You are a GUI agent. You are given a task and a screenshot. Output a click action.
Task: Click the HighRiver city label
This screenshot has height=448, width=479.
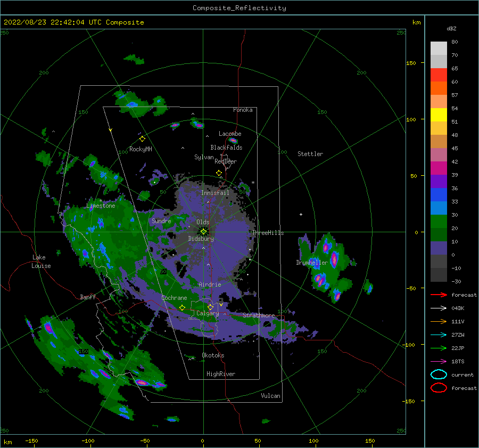pyautogui.click(x=221, y=374)
